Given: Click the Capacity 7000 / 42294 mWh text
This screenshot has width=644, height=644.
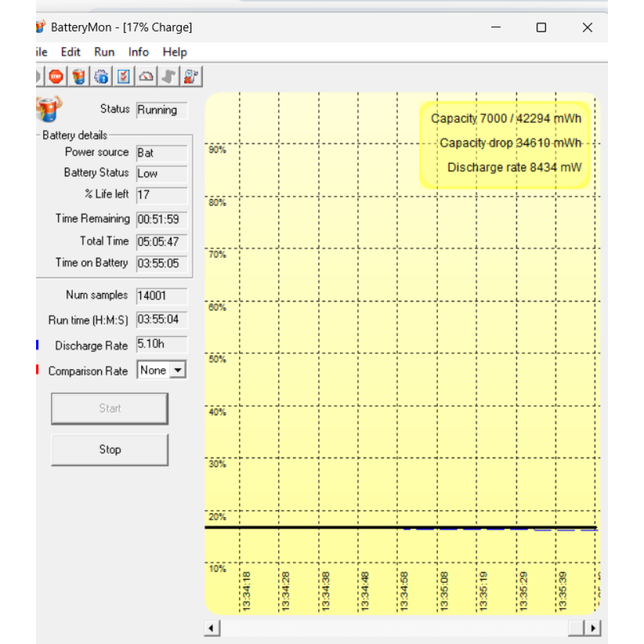Looking at the screenshot, I should [506, 118].
